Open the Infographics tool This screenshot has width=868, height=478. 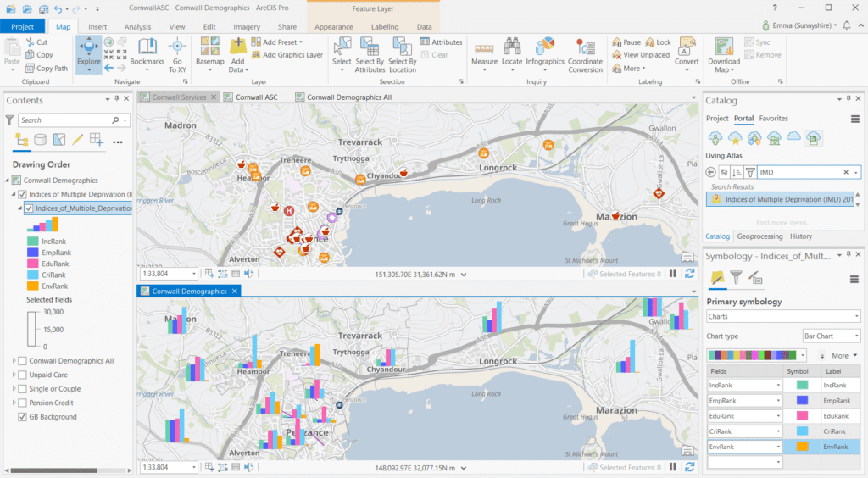coord(545,54)
